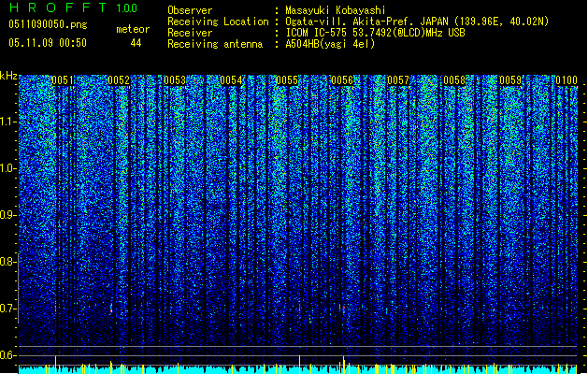Click the 0059 time marker
This screenshot has width=588, height=374.
pos(510,80)
